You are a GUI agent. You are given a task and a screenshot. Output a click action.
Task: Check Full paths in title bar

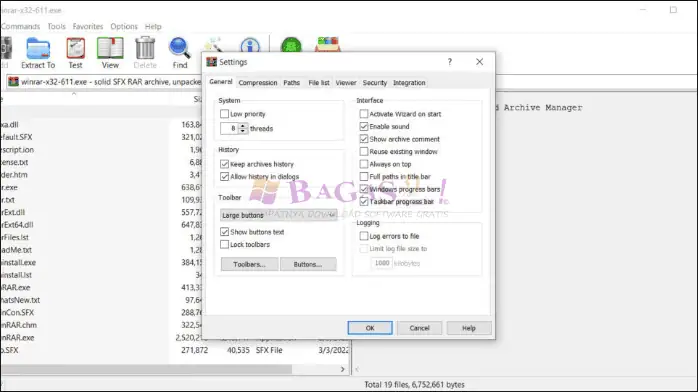(x=364, y=177)
